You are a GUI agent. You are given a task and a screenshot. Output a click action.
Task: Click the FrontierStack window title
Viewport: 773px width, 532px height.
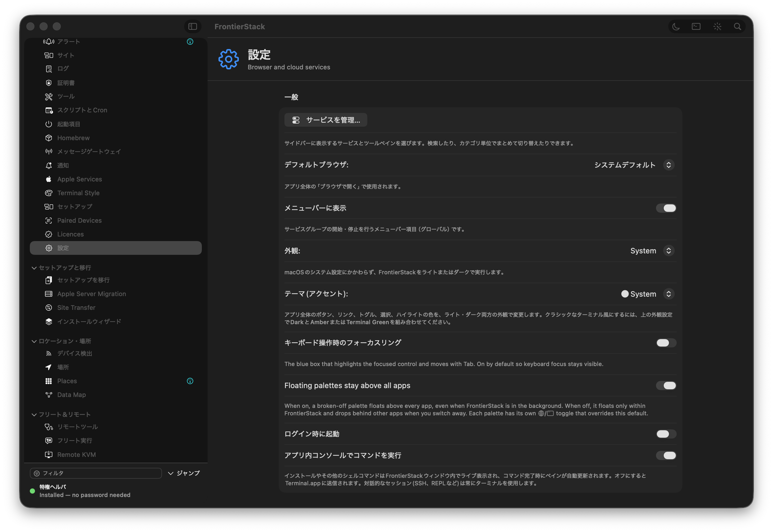point(240,27)
